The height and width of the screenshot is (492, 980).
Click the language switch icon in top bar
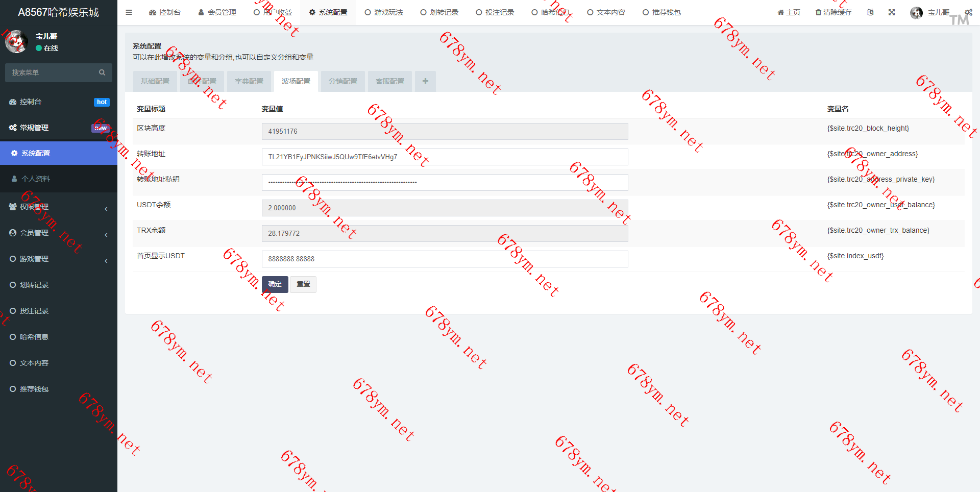[870, 12]
